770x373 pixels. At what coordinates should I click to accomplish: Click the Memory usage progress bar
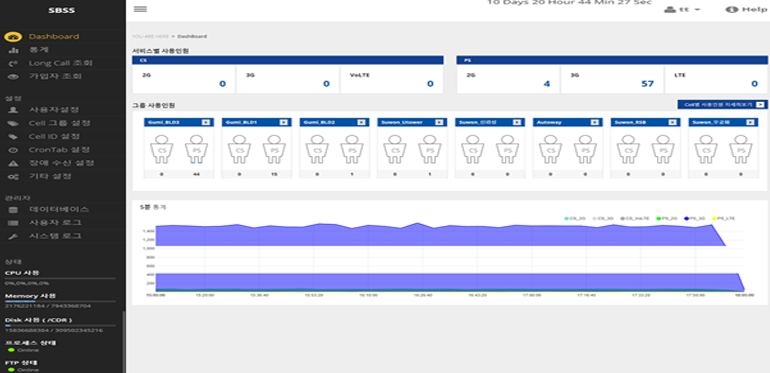click(x=60, y=301)
